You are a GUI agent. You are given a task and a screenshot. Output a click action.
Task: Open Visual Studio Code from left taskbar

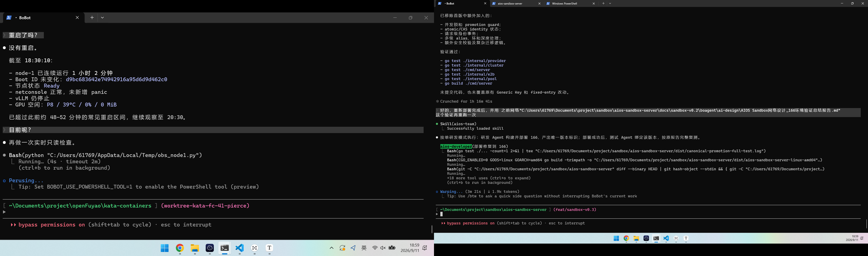pyautogui.click(x=240, y=248)
